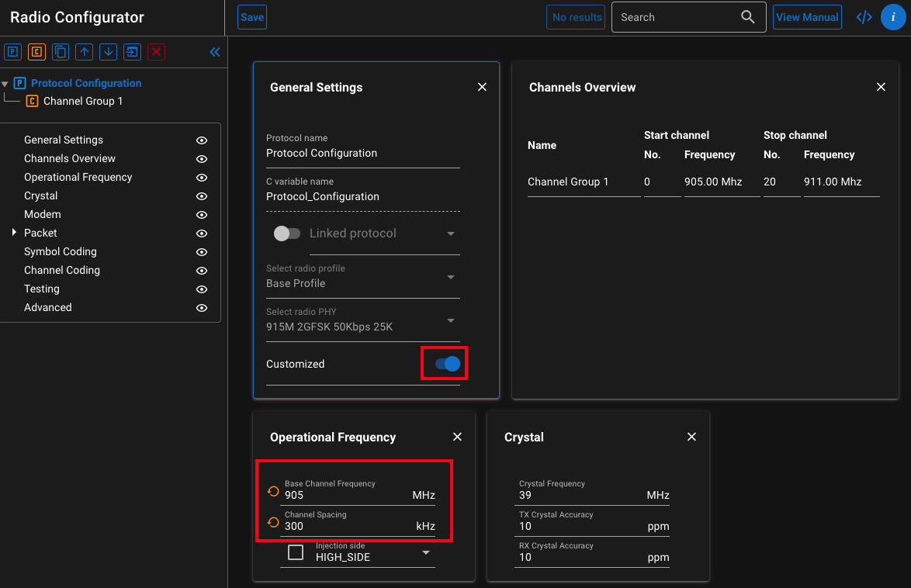Move the selected item up with arrow icon

[85, 52]
